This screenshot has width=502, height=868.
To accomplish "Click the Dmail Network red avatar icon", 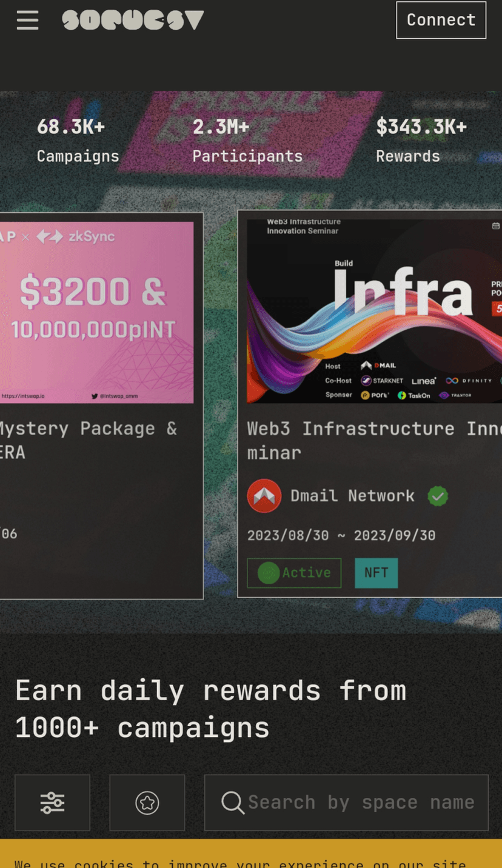I will 264,496.
